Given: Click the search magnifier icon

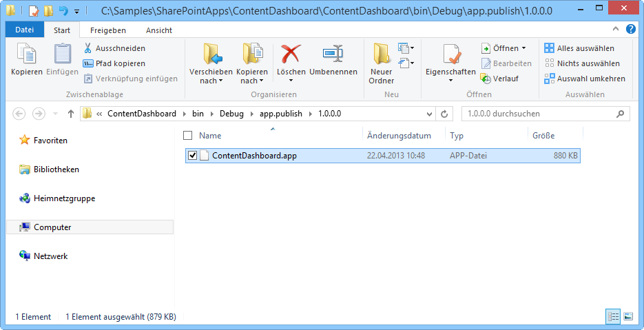Looking at the screenshot, I should pos(620,114).
